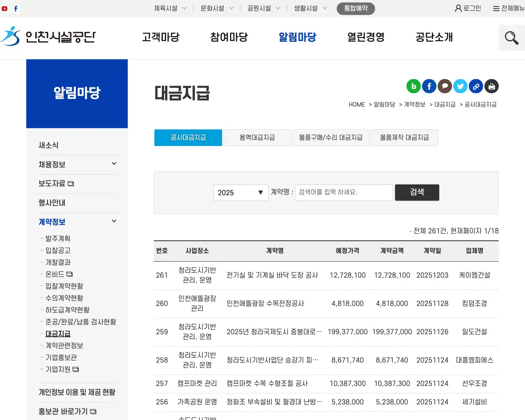Go to HOME via the breadcrumb link
Screen dimensions: 525x420
[356, 104]
